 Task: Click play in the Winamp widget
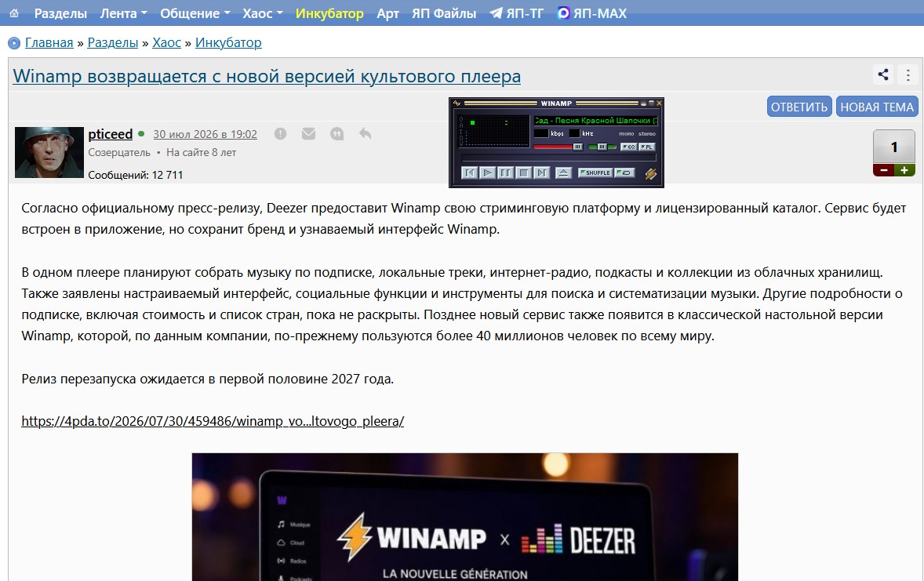(487, 172)
